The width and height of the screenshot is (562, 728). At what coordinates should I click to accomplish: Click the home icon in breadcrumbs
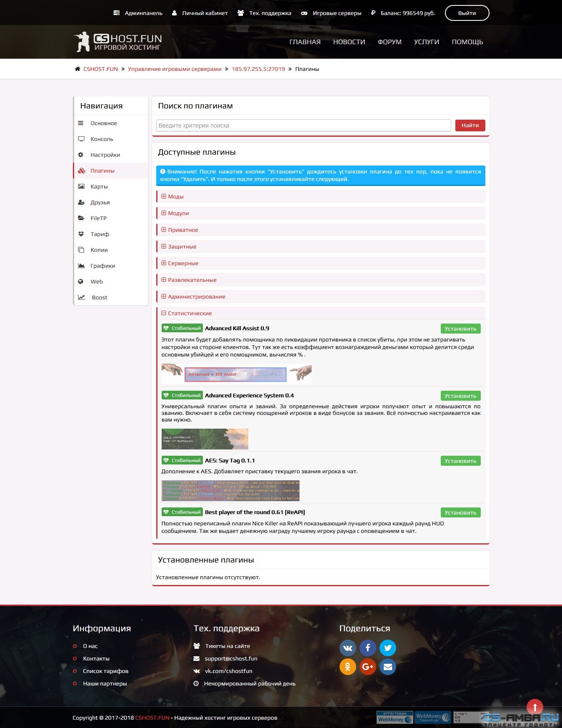[77, 69]
